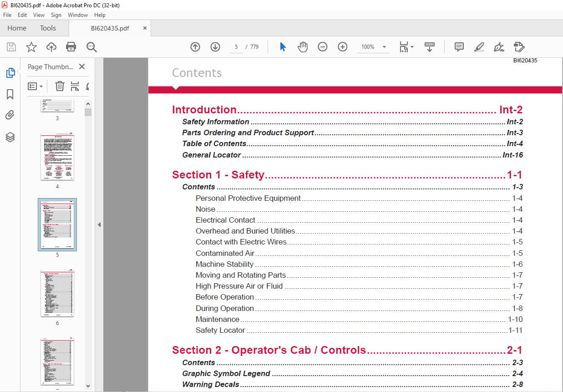Select the Highlight text pen tool
563x392 pixels.
point(479,47)
